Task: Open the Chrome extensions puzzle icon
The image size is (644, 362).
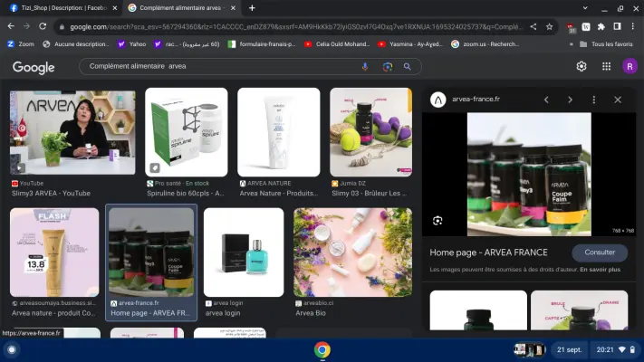Action: pyautogui.click(x=601, y=26)
